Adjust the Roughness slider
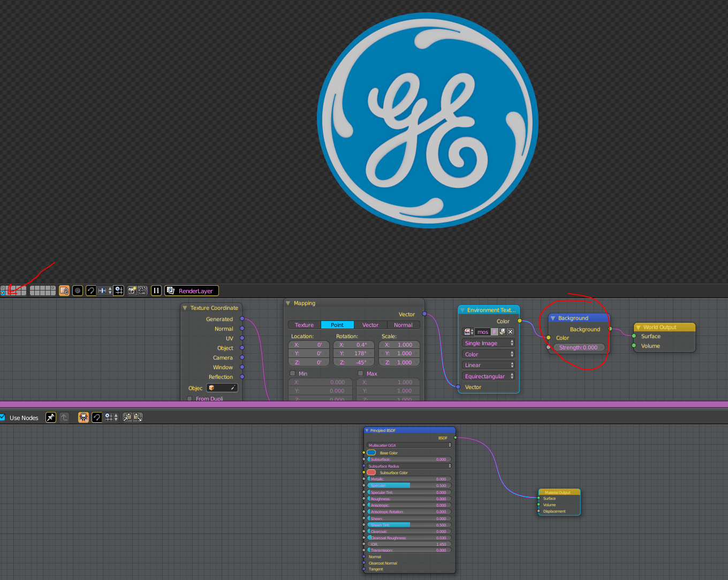This screenshot has height=580, width=728. pyautogui.click(x=409, y=499)
